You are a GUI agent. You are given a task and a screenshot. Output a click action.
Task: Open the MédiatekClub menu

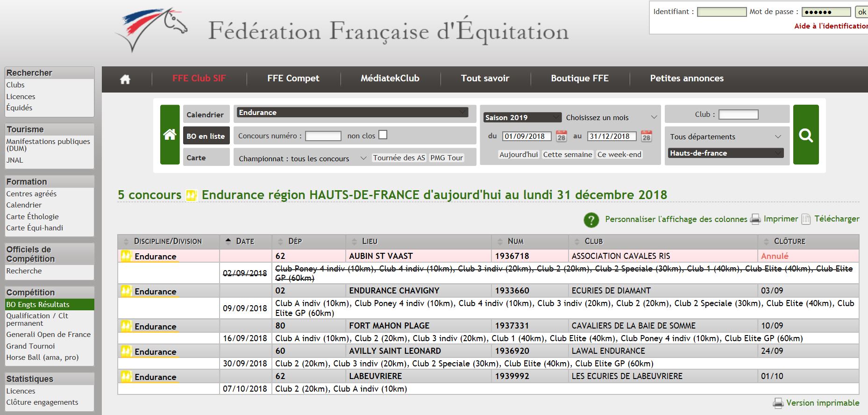[x=390, y=79]
